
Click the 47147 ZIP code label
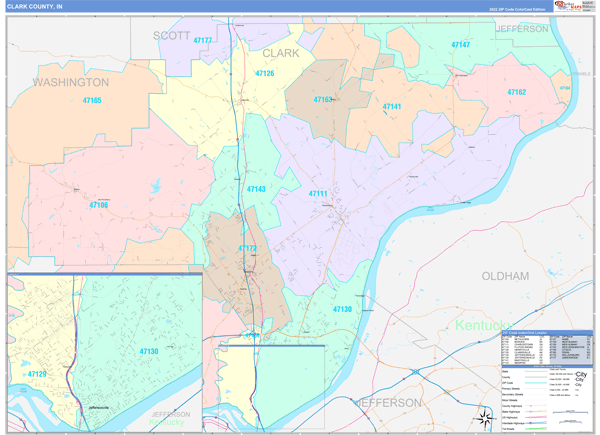click(460, 45)
